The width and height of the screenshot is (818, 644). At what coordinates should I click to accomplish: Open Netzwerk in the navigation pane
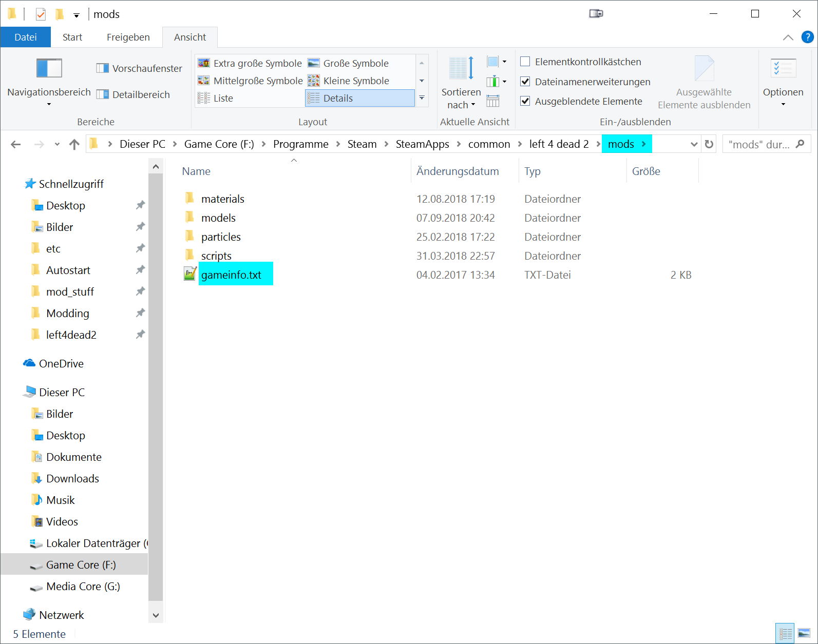coord(62,615)
